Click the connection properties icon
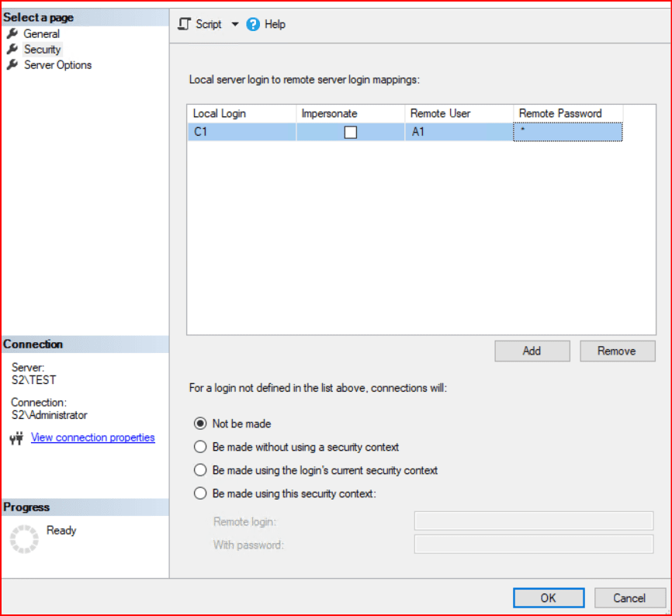Screen dimensions: 672x616 click(x=16, y=438)
